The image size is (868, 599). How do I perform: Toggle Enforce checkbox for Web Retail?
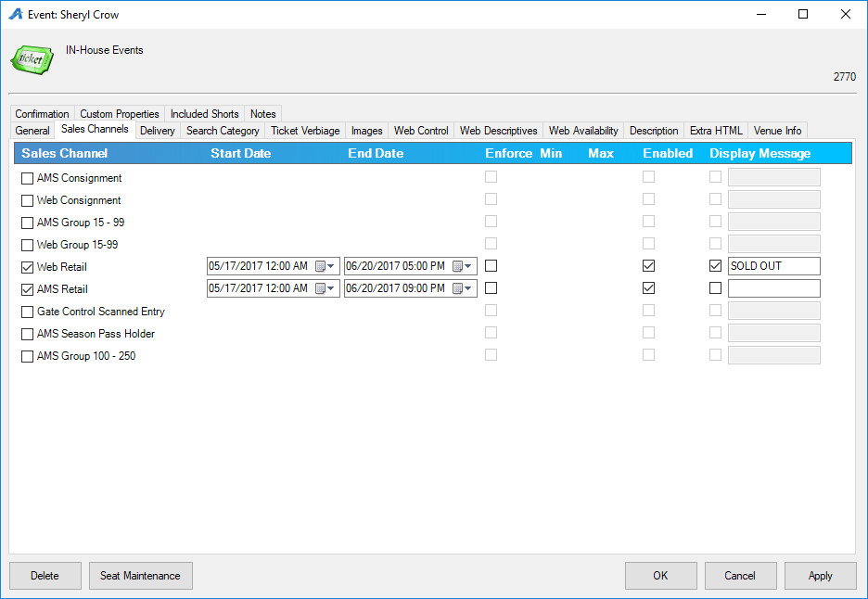tap(491, 266)
